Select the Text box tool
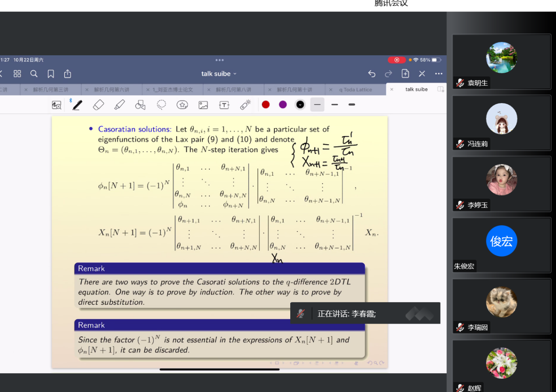556x392 pixels. tap(224, 105)
